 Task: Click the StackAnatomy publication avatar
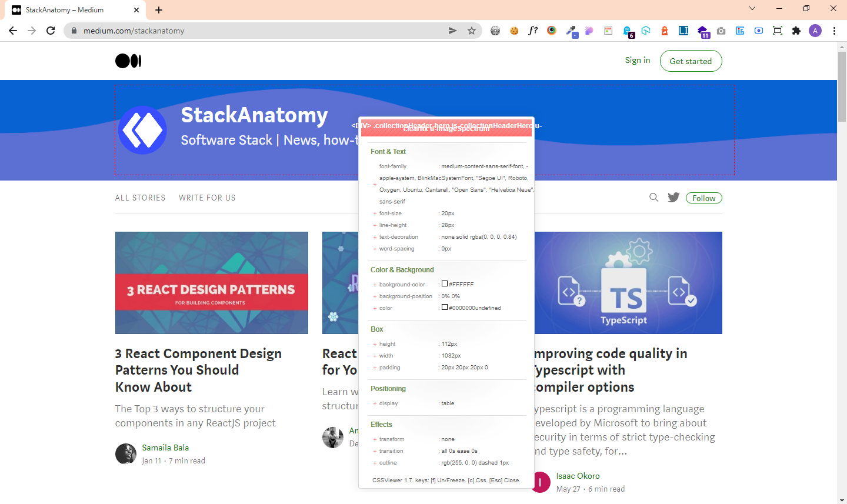tap(142, 130)
